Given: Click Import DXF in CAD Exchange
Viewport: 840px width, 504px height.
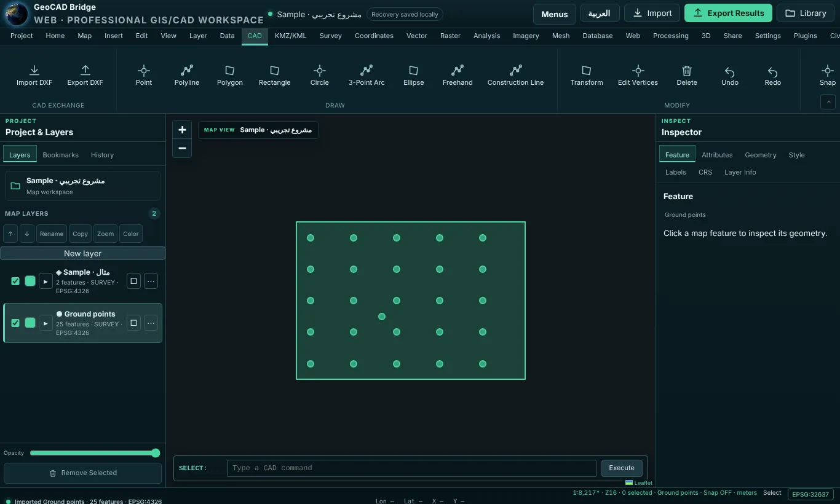Looking at the screenshot, I should [34, 76].
